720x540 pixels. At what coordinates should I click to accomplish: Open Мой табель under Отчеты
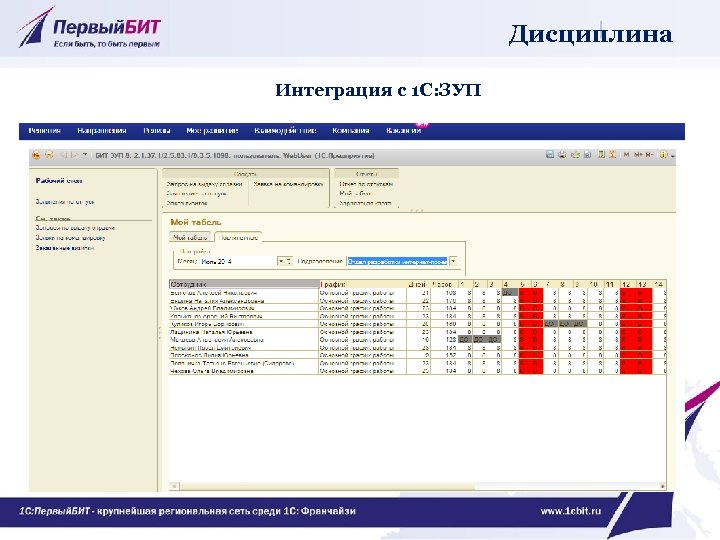(x=355, y=193)
